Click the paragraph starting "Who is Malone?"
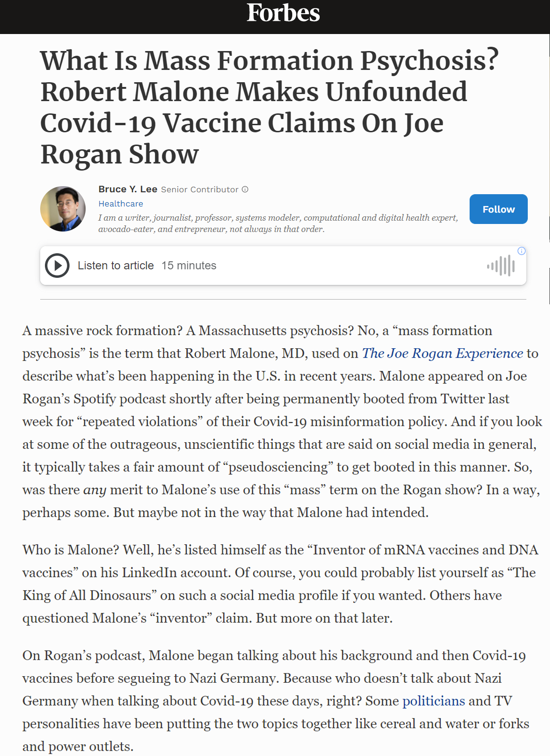The image size is (550, 756). click(279, 584)
